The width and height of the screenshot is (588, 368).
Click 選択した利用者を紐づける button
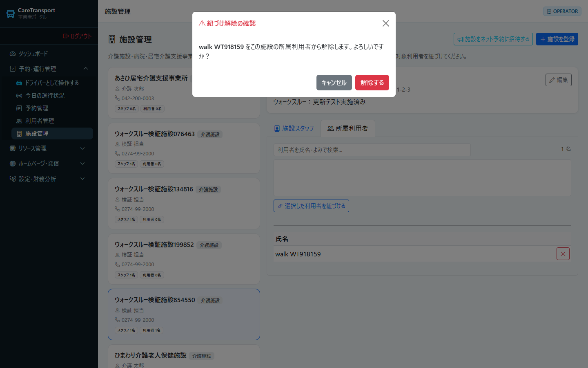311,206
